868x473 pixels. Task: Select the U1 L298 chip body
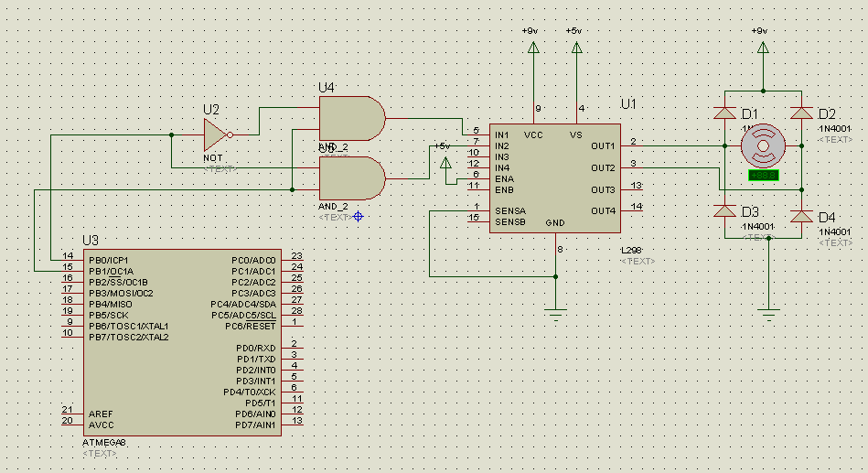[554, 178]
